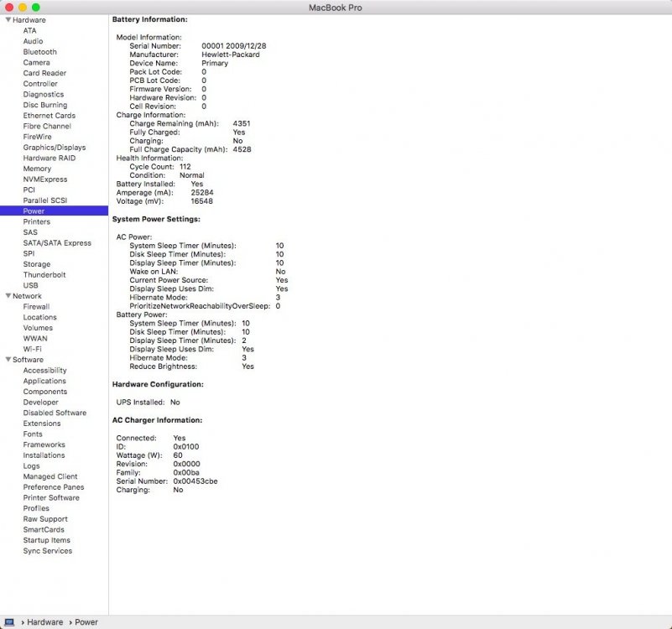Select the highlighted Power row
672x629 pixels.
pyautogui.click(x=54, y=211)
